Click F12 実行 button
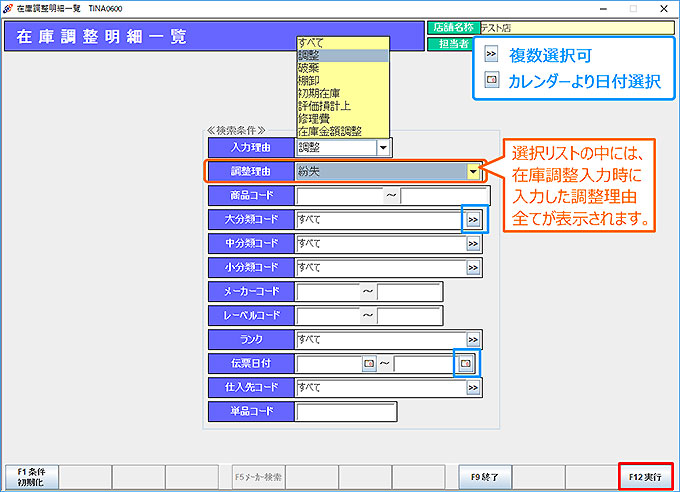The width and height of the screenshot is (680, 492). point(645,477)
